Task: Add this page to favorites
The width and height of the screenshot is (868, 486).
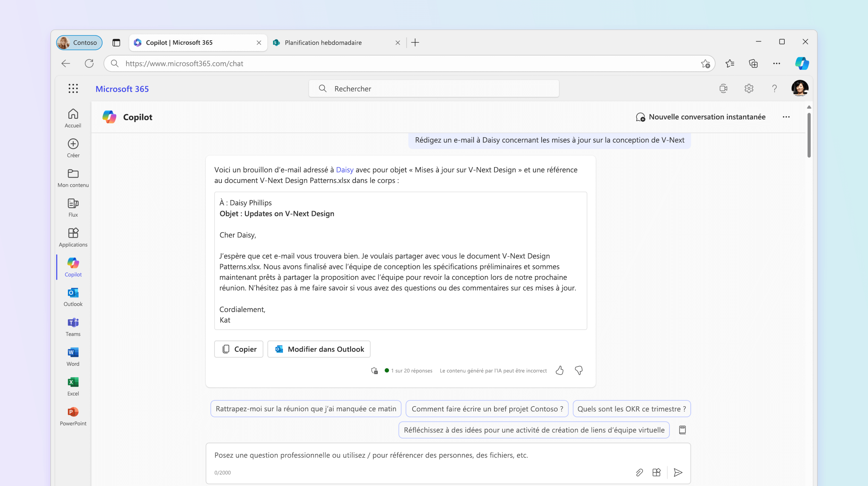Action: (705, 64)
